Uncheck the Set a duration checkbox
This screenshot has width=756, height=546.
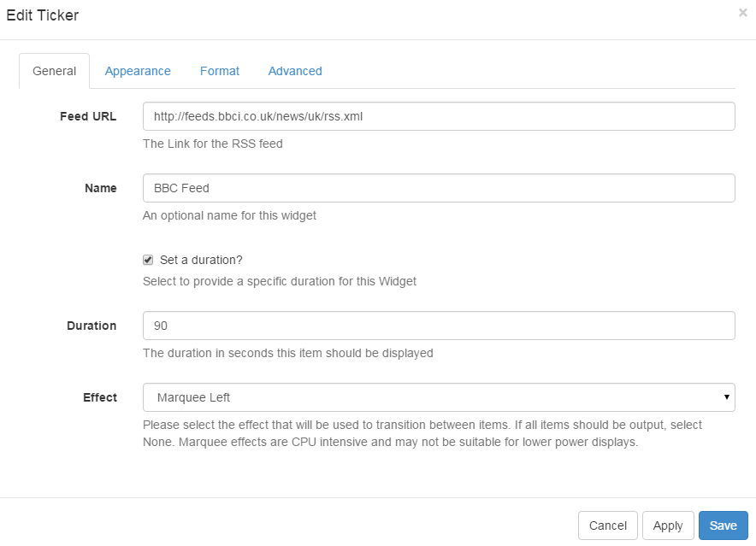click(148, 260)
